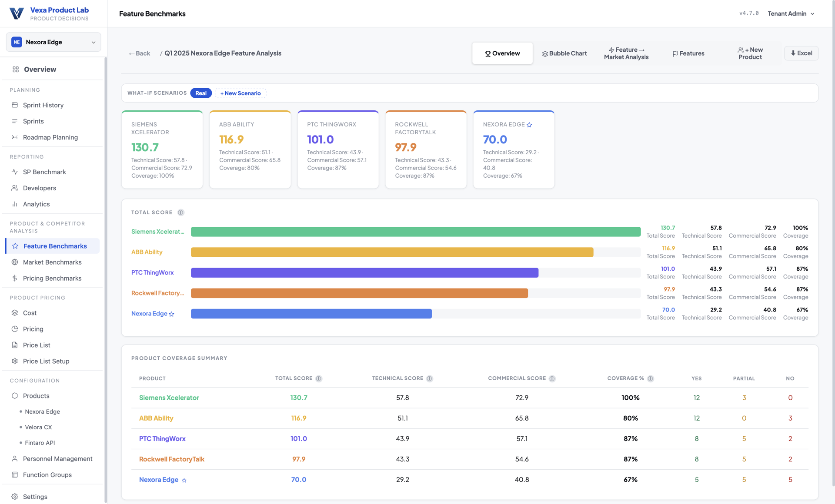Open Nexora Edge link in coverage table
This screenshot has width=835, height=504.
[x=159, y=480]
